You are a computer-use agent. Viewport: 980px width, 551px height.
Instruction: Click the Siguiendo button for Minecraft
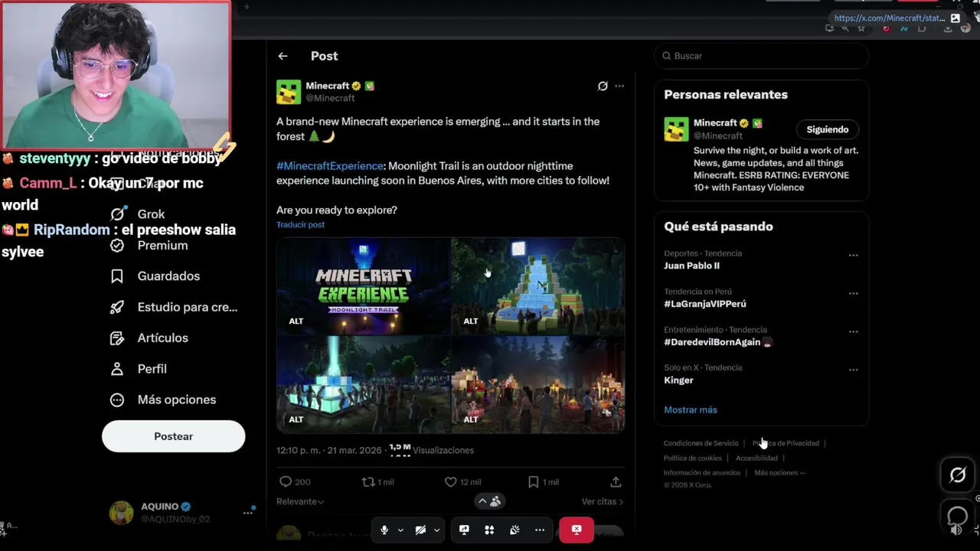828,129
